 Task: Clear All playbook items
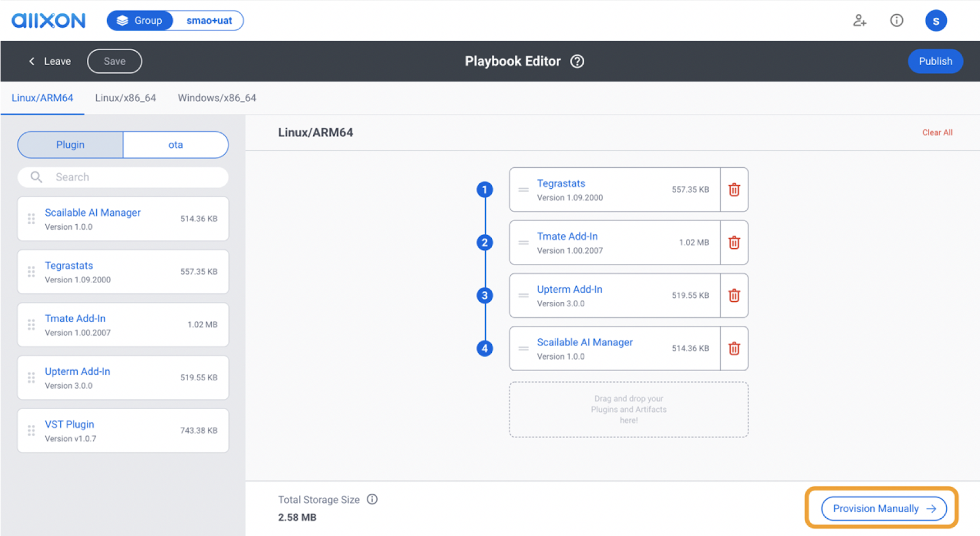(937, 132)
